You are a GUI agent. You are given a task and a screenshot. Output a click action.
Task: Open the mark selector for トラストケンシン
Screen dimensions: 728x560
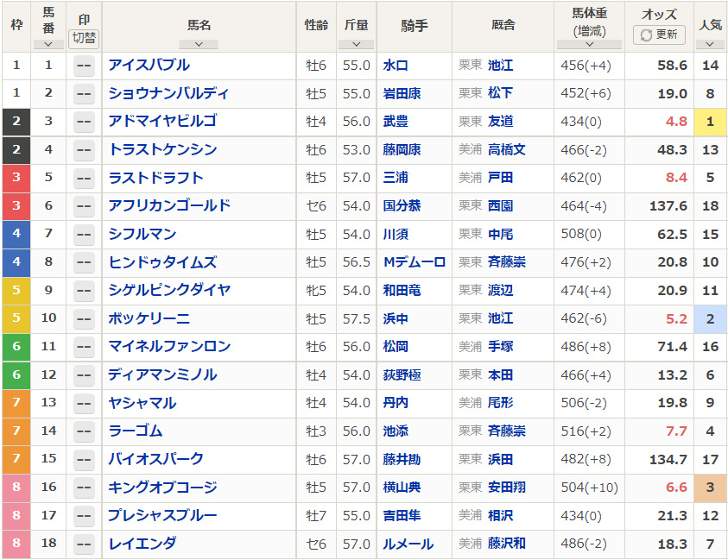pyautogui.click(x=84, y=150)
